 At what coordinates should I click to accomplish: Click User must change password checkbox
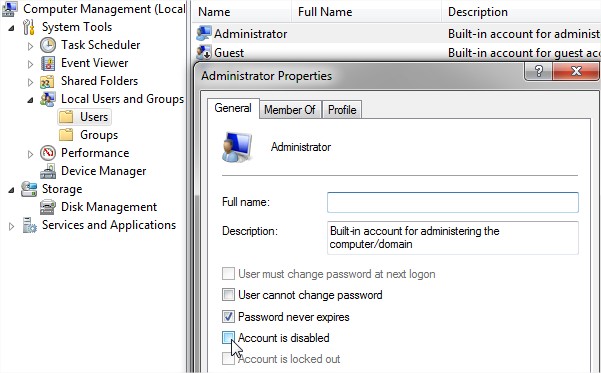point(228,274)
